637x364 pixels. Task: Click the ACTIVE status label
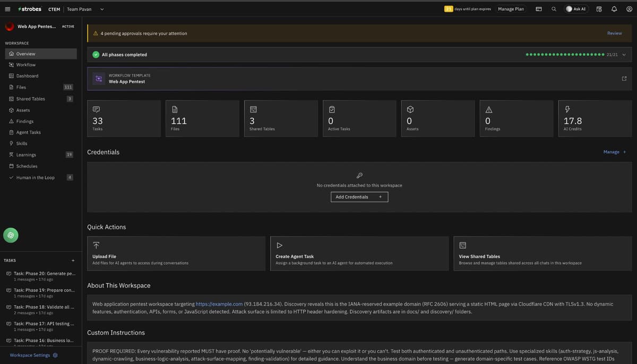(x=68, y=26)
